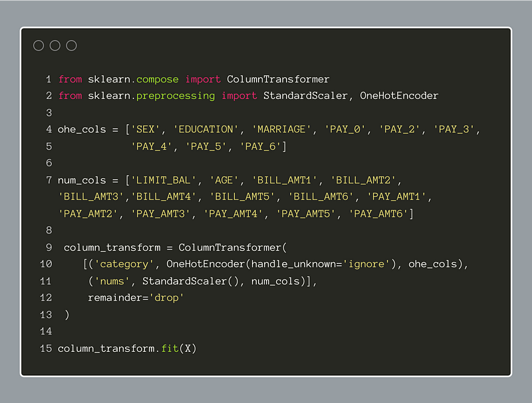Click the 'EDUCATION' string

tap(205, 130)
